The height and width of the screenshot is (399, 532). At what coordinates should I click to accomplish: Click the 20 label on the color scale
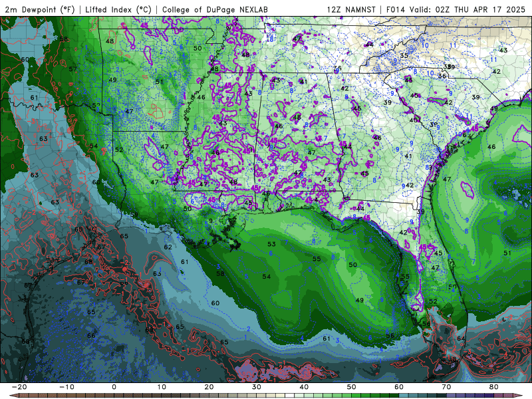pos(209,387)
